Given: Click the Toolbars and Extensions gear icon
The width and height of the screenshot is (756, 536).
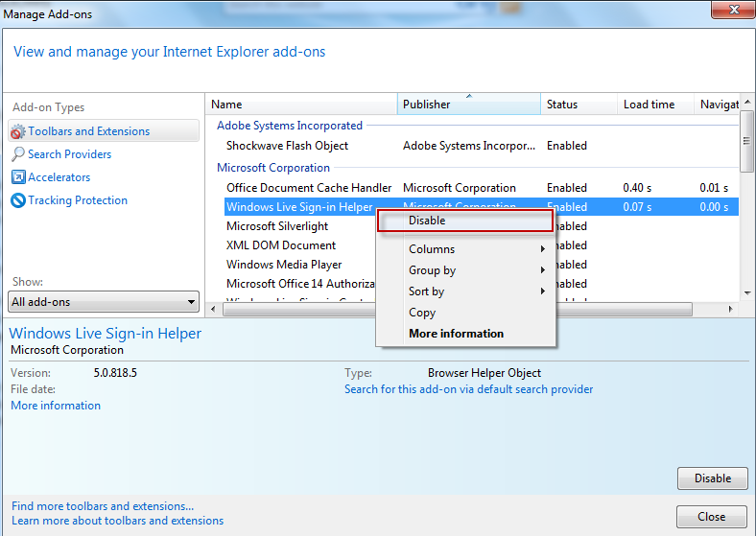Looking at the screenshot, I should click(x=18, y=131).
